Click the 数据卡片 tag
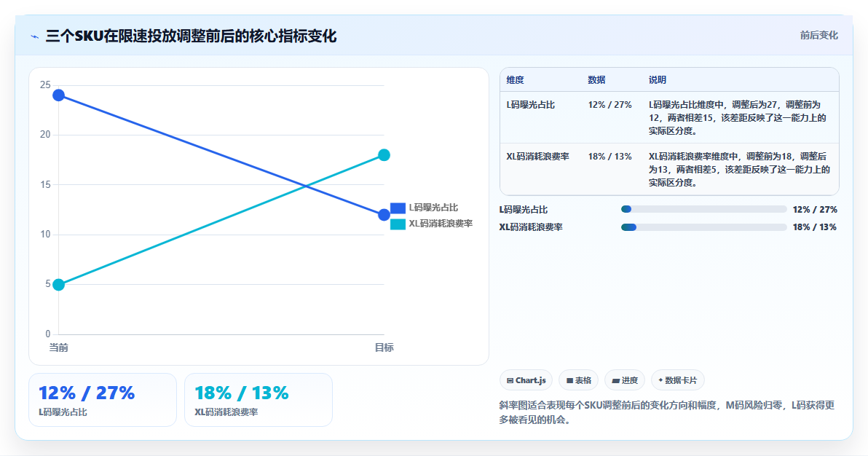868x456 pixels. tap(677, 381)
